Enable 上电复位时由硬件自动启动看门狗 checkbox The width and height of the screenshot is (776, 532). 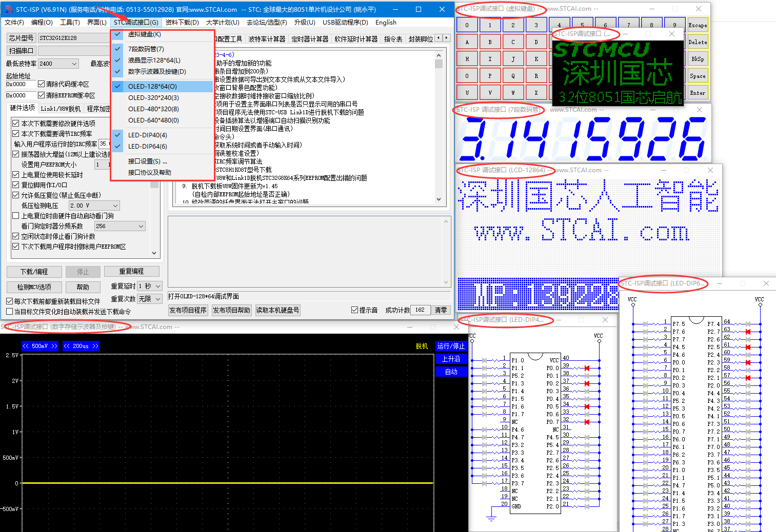click(16, 216)
